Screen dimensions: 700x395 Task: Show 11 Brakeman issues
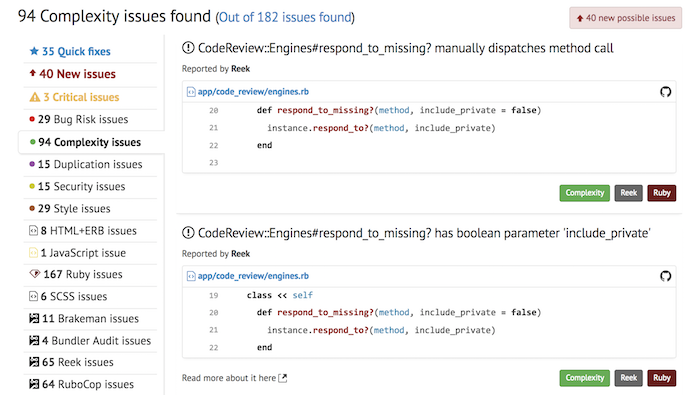point(90,318)
